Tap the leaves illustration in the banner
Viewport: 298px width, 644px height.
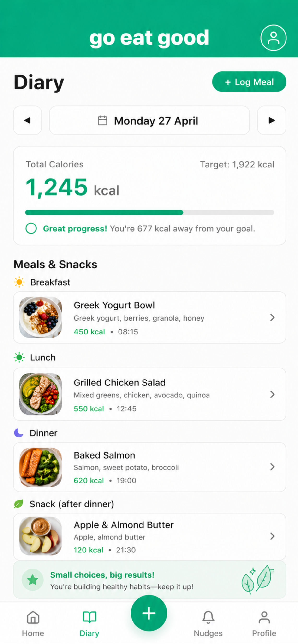coord(257,579)
